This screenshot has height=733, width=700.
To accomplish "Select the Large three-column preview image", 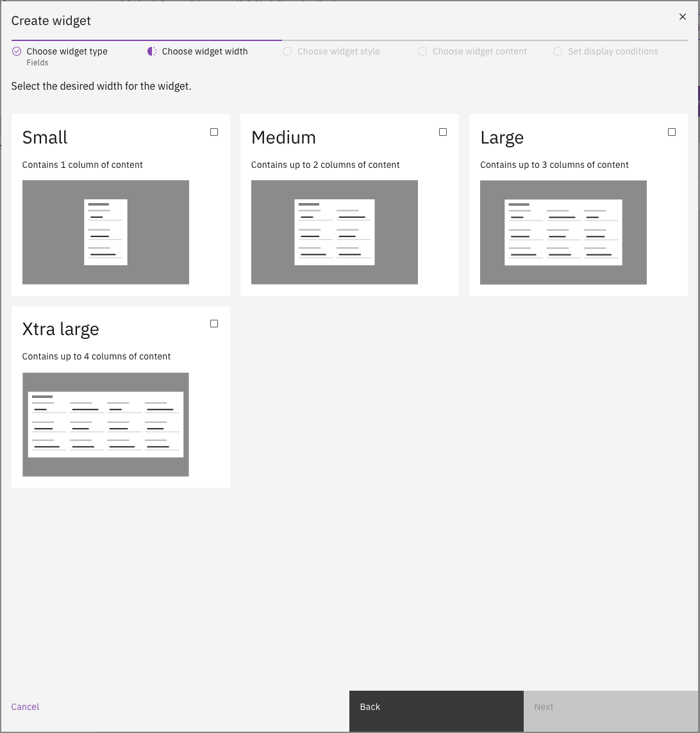I will (x=563, y=232).
